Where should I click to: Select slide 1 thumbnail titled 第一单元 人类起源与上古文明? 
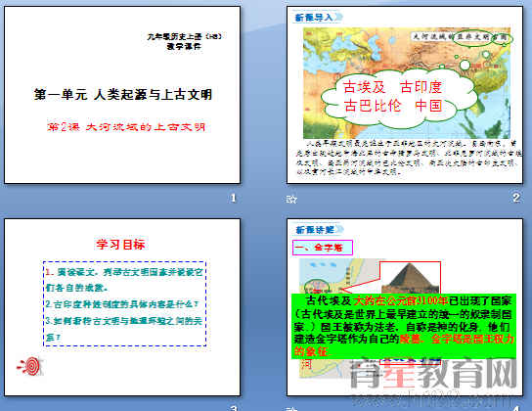122,95
